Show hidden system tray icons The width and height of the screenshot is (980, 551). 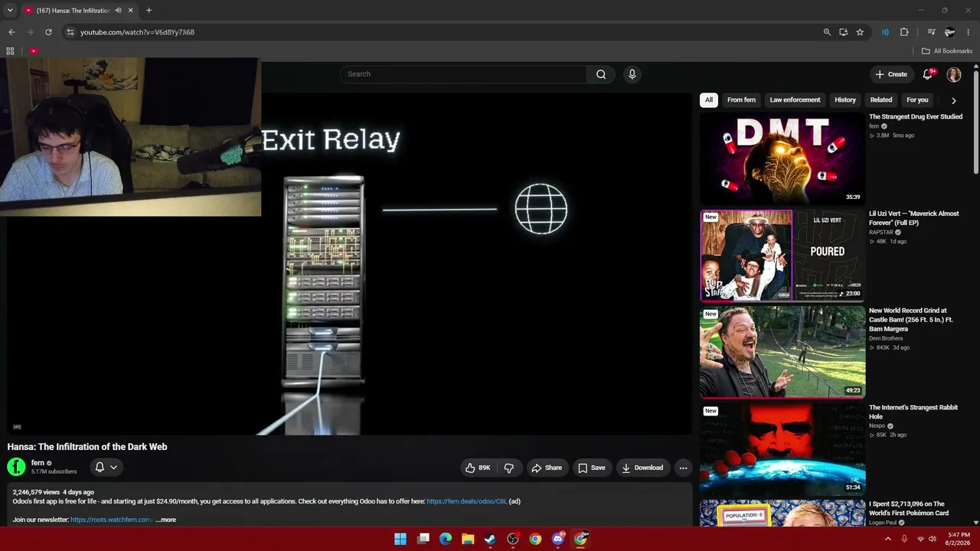888,539
